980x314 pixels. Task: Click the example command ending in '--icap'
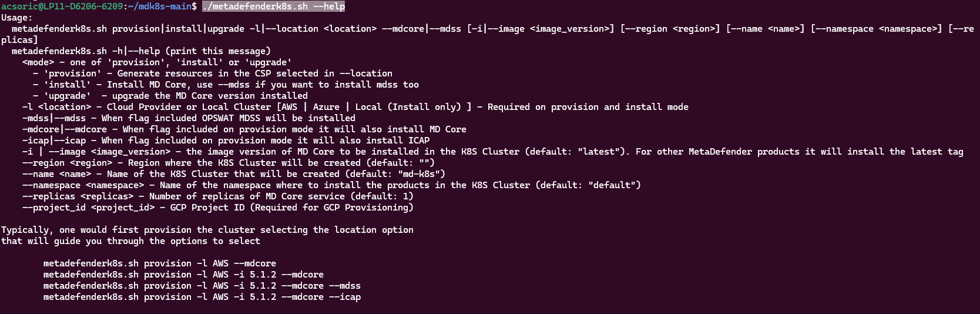coord(202,297)
